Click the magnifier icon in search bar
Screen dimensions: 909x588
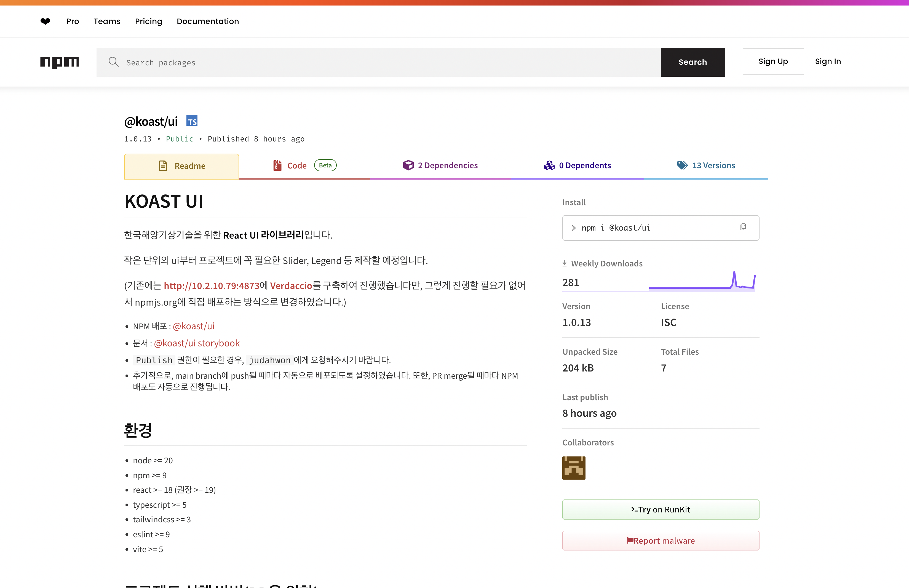tap(113, 62)
